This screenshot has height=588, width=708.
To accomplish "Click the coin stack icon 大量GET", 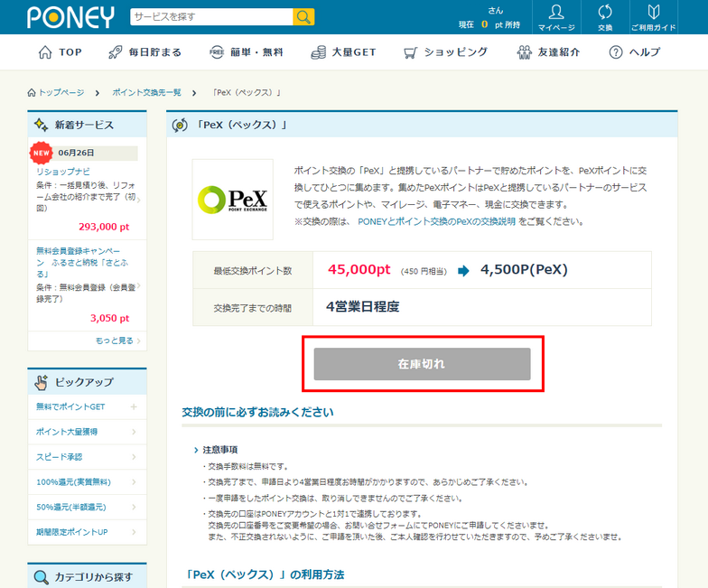I will pyautogui.click(x=318, y=52).
